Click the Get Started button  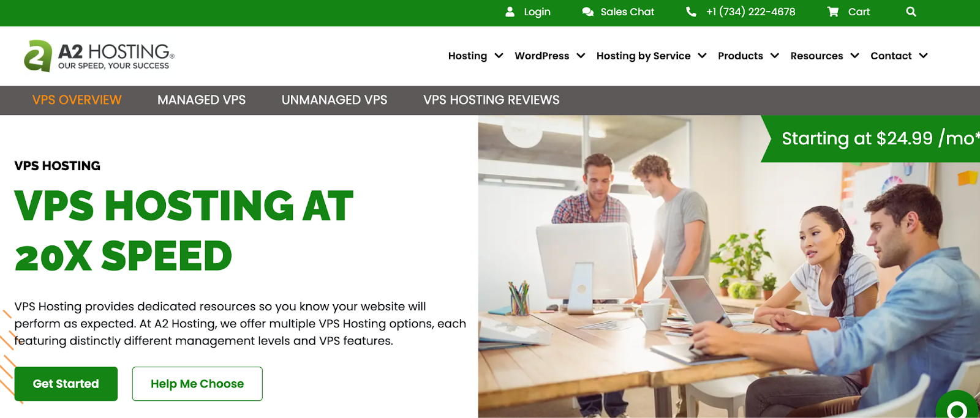66,384
